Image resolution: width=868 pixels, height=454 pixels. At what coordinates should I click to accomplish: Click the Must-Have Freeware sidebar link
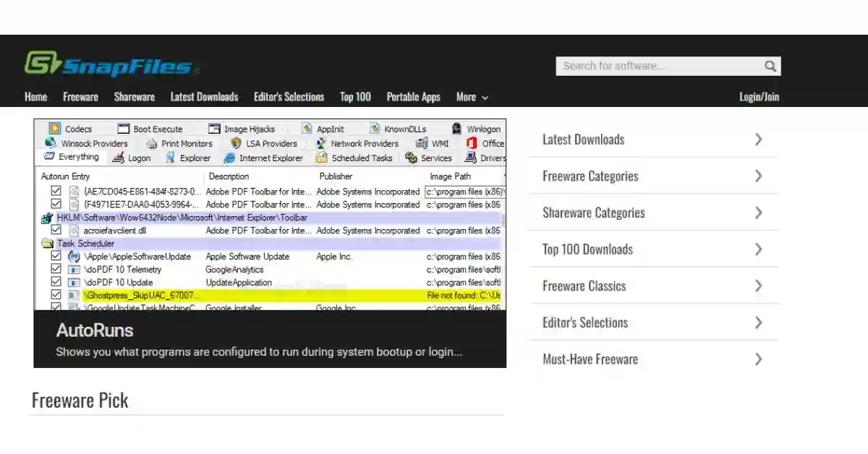pyautogui.click(x=590, y=359)
